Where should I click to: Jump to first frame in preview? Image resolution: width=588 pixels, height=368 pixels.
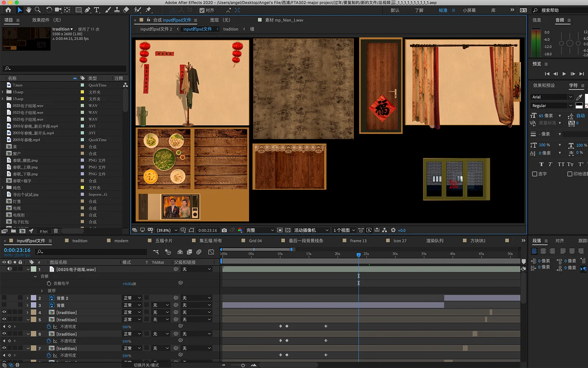547,74
